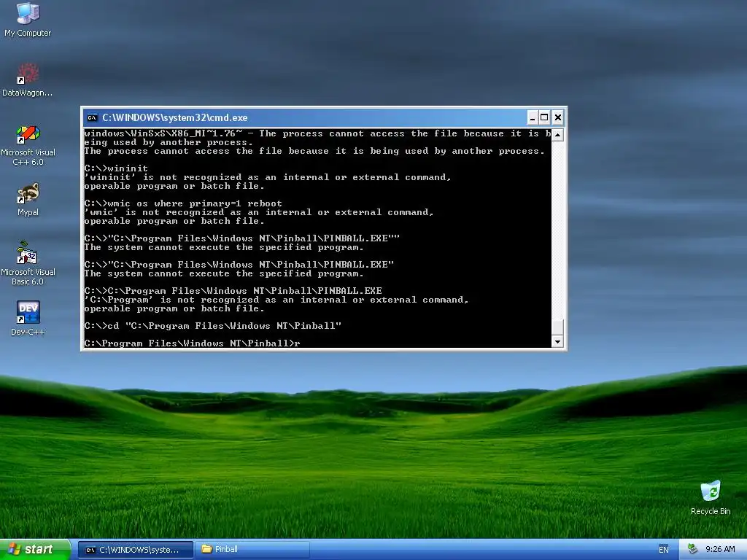Click the scroll up arrow in cmd window

557,135
